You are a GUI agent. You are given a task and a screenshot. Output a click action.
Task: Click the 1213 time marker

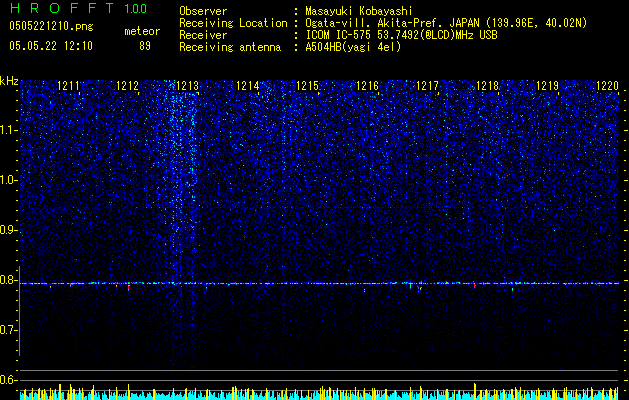(x=187, y=85)
